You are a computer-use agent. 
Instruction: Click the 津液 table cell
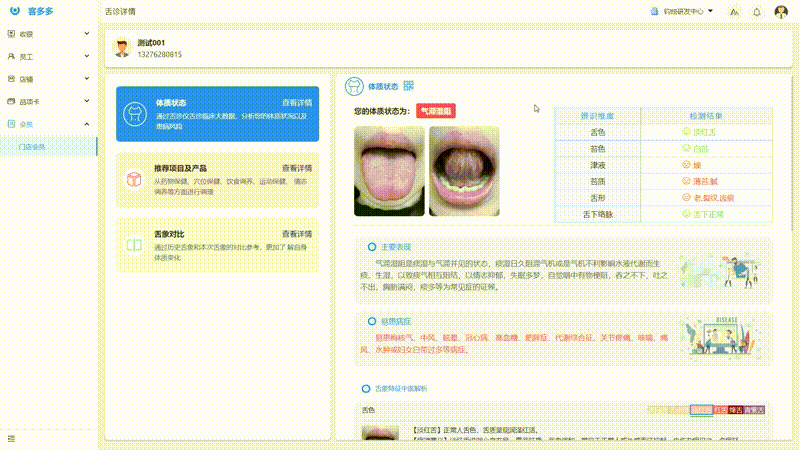pos(597,165)
